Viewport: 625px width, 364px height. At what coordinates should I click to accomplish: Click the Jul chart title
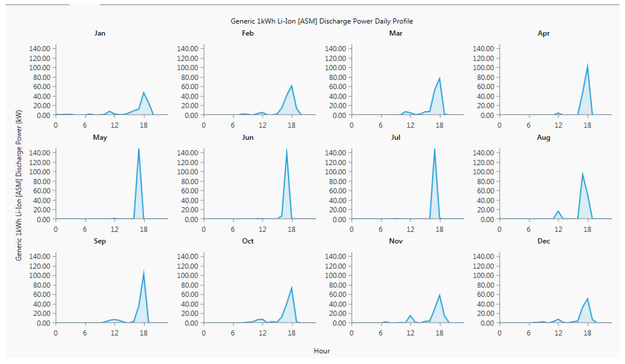click(396, 137)
